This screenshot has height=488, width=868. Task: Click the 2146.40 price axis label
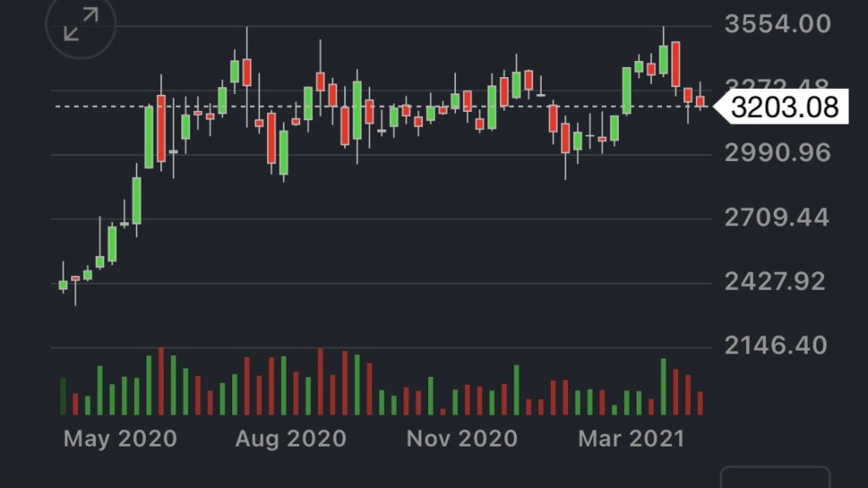[x=777, y=346]
